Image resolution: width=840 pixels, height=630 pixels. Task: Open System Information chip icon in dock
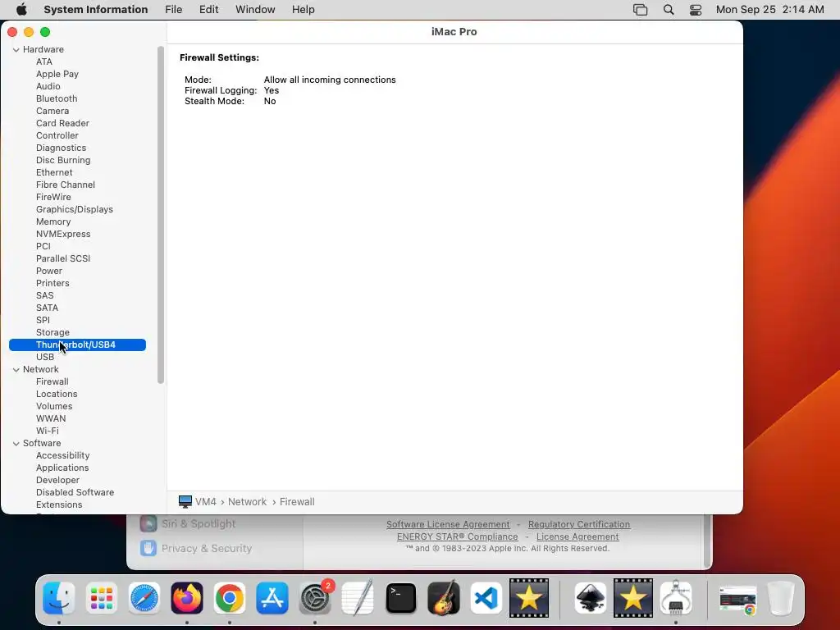click(x=676, y=598)
